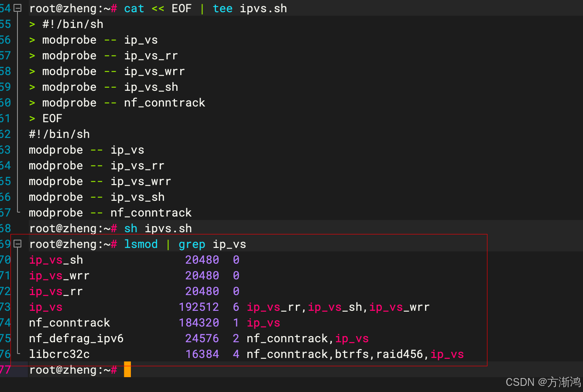
Task: Click the ip_vs_wrr module name in lsmod output
Action: pyautogui.click(x=59, y=275)
